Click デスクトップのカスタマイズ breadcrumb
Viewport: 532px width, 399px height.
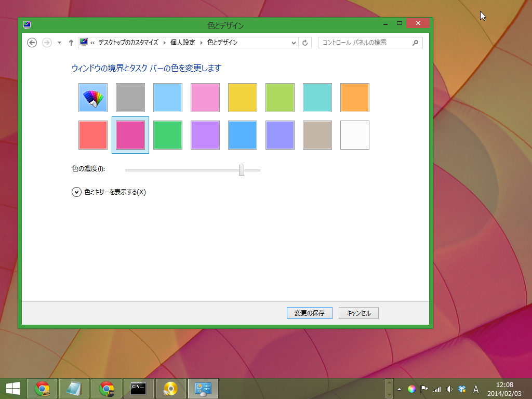(128, 43)
